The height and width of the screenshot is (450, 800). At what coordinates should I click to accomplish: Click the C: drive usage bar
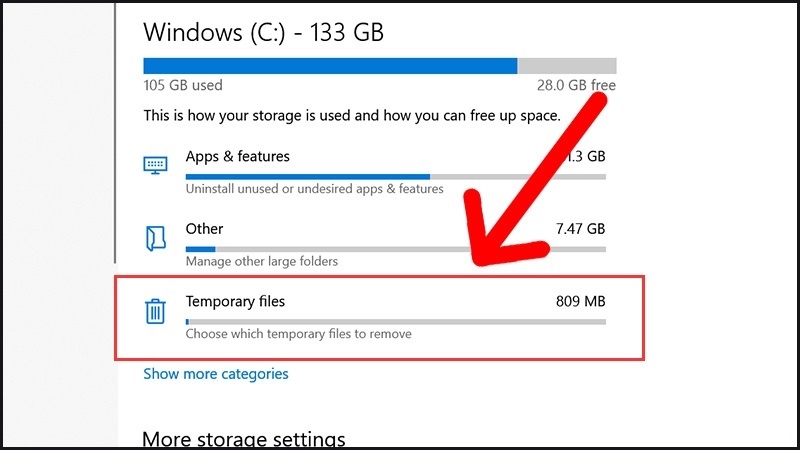click(x=379, y=66)
